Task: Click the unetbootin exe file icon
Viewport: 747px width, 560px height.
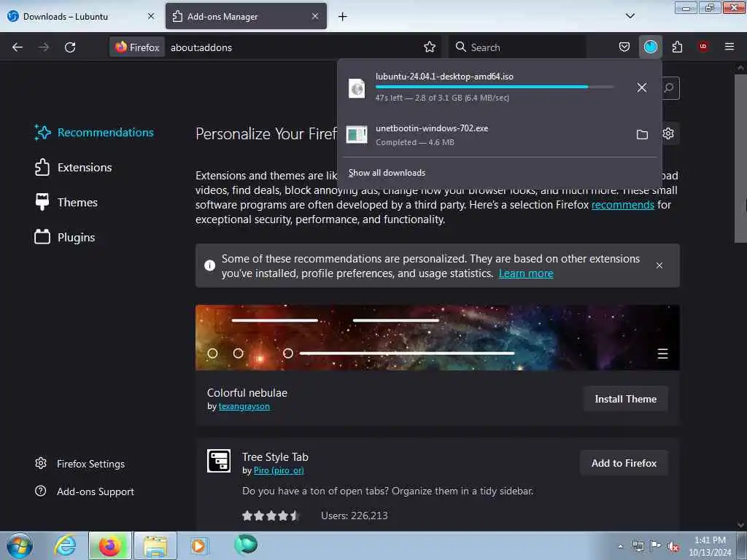Action: (x=356, y=135)
